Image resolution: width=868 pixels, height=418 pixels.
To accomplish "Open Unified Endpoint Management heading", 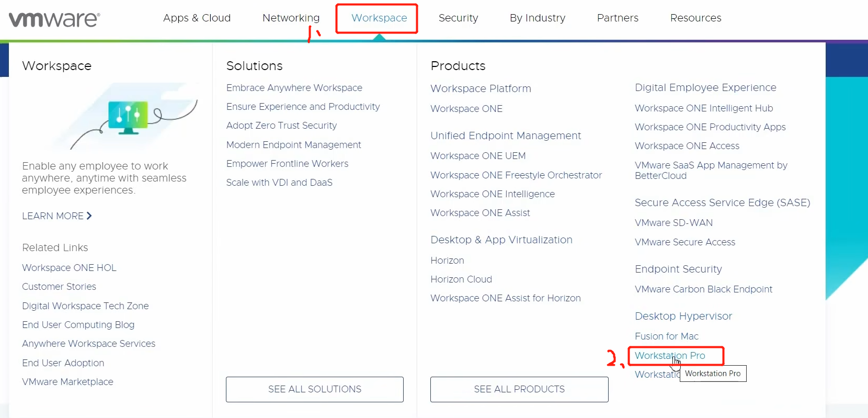I will point(506,135).
